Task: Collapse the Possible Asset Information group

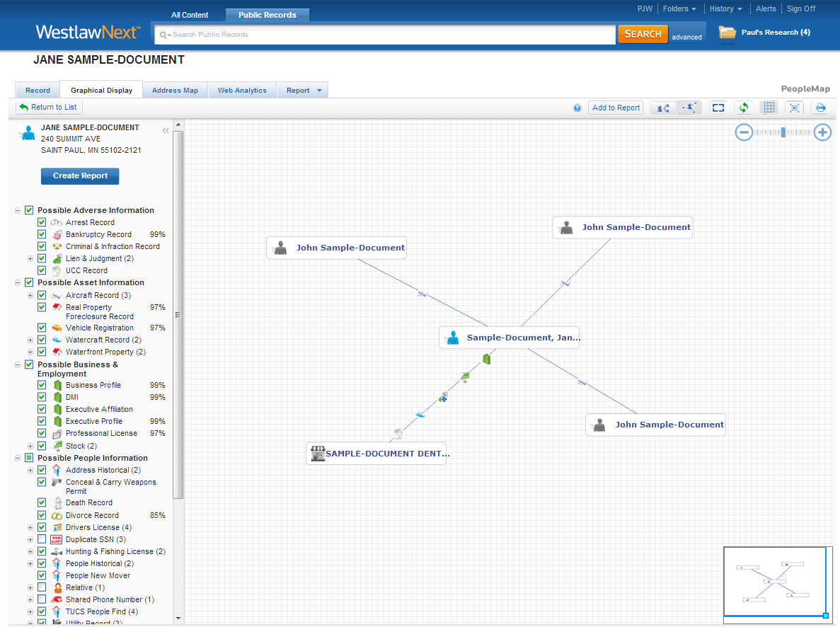Action: pyautogui.click(x=18, y=282)
